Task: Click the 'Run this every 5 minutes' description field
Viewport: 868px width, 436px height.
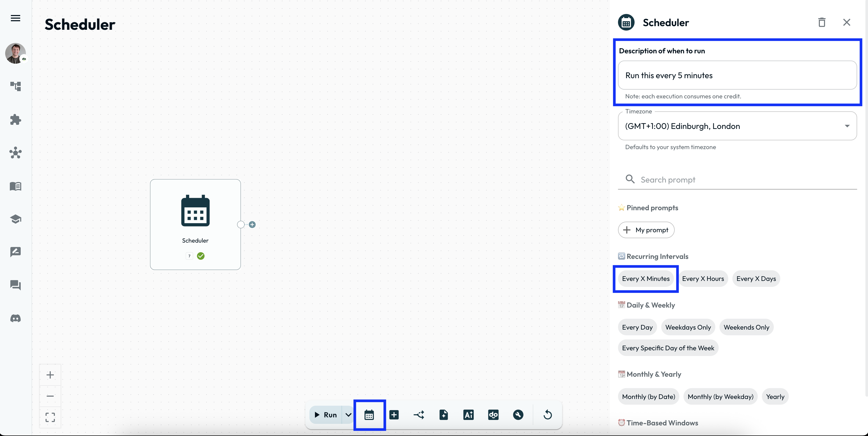Action: [x=737, y=75]
